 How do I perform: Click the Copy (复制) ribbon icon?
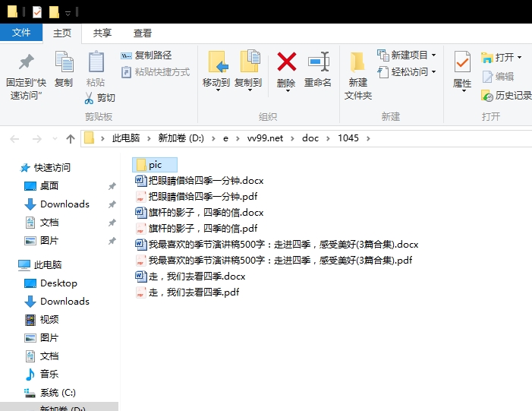(64, 62)
